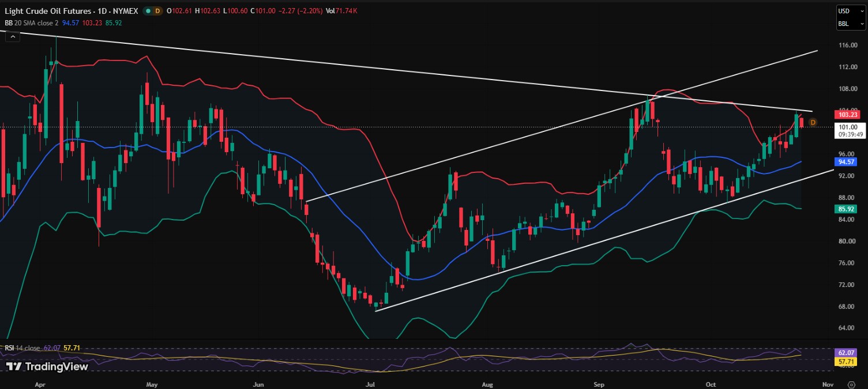Click the May label on the time axis
868x389 pixels.
pyautogui.click(x=152, y=384)
